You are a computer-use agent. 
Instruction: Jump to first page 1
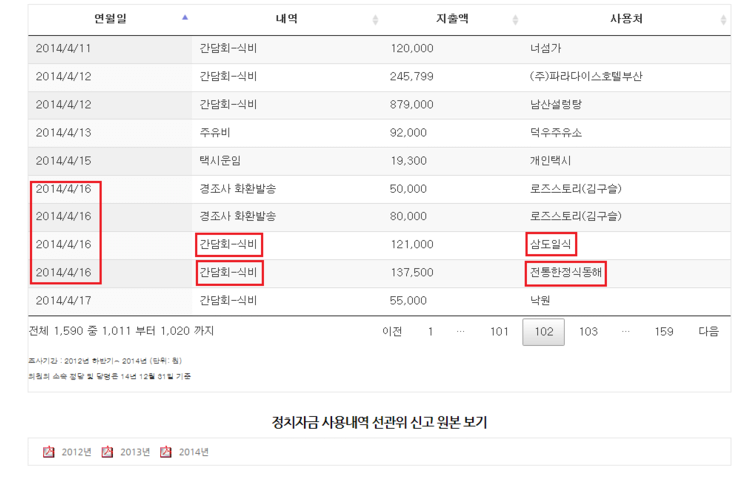coord(430,331)
